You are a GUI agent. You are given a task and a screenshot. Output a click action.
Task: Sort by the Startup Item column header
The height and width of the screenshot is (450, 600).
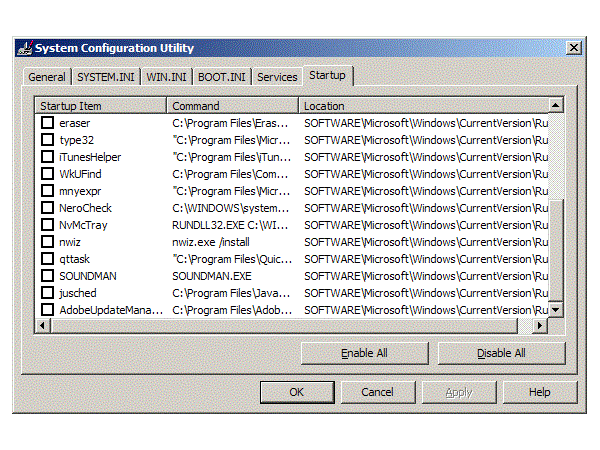(x=101, y=106)
